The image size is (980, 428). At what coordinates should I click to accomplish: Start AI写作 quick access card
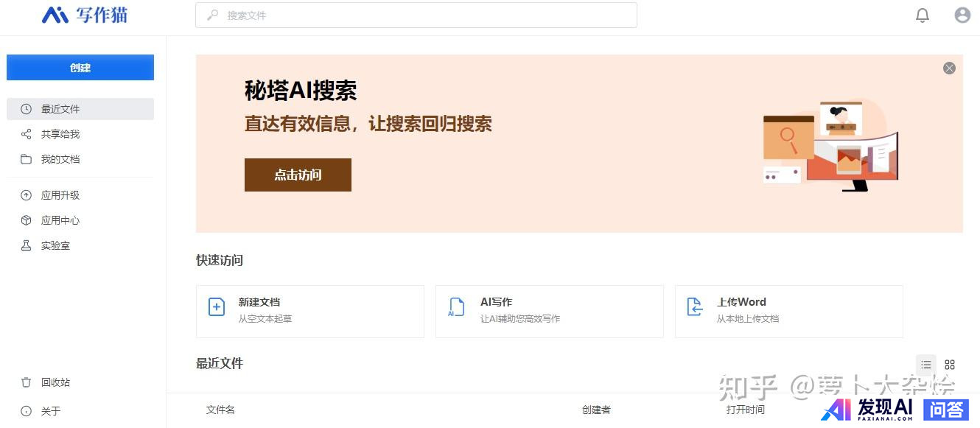coord(549,311)
